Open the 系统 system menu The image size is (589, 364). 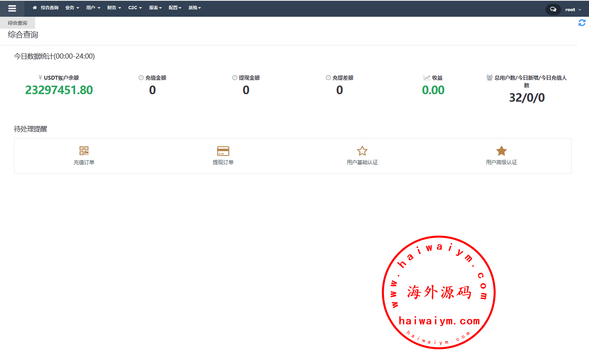195,8
